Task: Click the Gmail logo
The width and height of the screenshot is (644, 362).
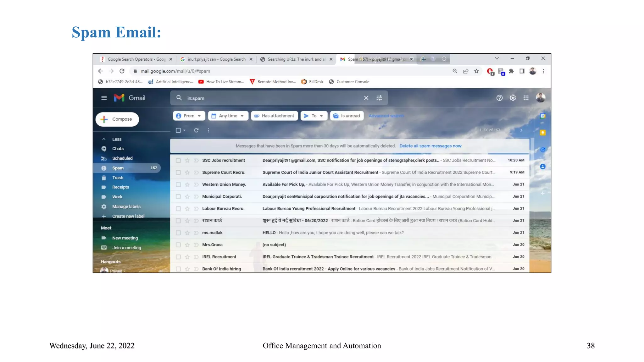Action: pyautogui.click(x=129, y=98)
